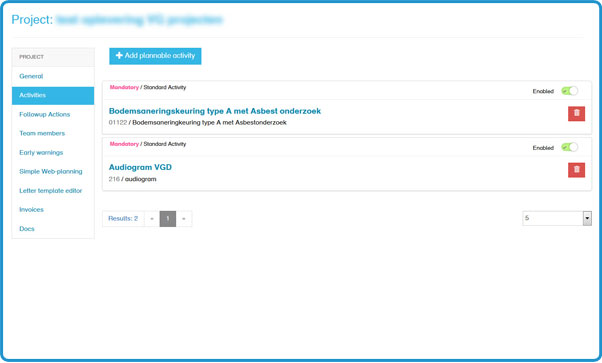Toggle Enabled switch for Bodemsaneringskeuring activity
Image resolution: width=602 pixels, height=363 pixels.
pyautogui.click(x=569, y=91)
